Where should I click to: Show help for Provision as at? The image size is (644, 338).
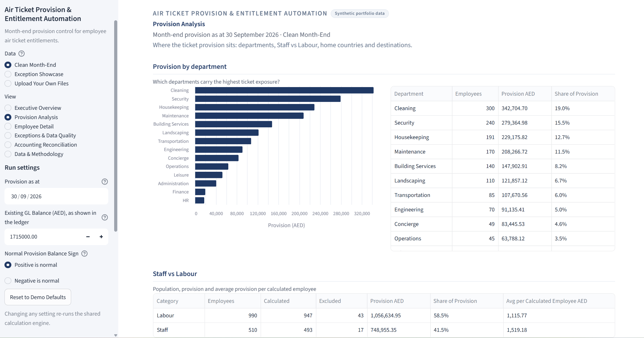pyautogui.click(x=105, y=182)
